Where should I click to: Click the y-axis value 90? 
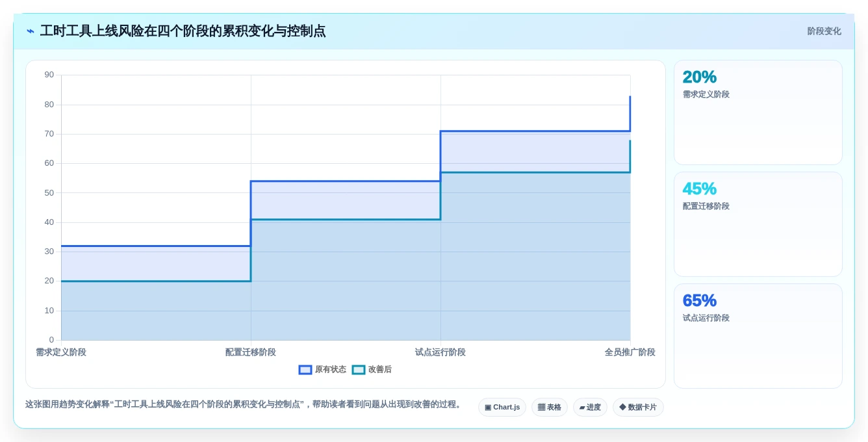point(49,75)
